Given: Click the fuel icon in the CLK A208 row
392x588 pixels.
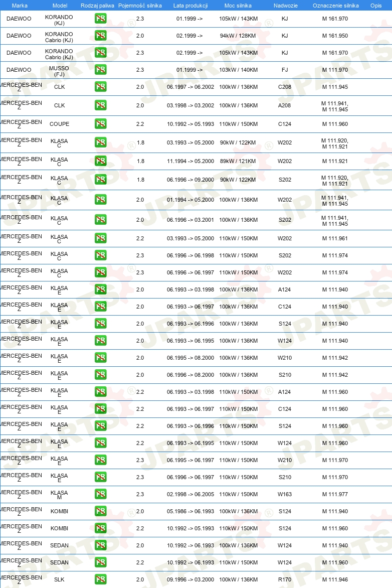Looking at the screenshot, I should click(100, 105).
